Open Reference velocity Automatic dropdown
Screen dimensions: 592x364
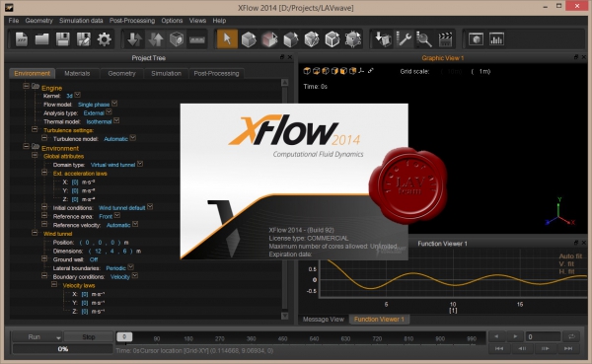pyautogui.click(x=135, y=224)
